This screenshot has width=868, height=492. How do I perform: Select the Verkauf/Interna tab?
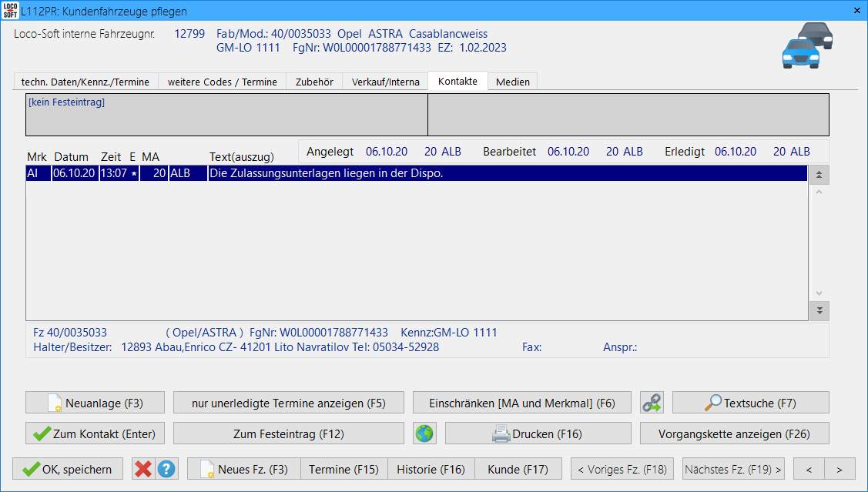[x=385, y=82]
